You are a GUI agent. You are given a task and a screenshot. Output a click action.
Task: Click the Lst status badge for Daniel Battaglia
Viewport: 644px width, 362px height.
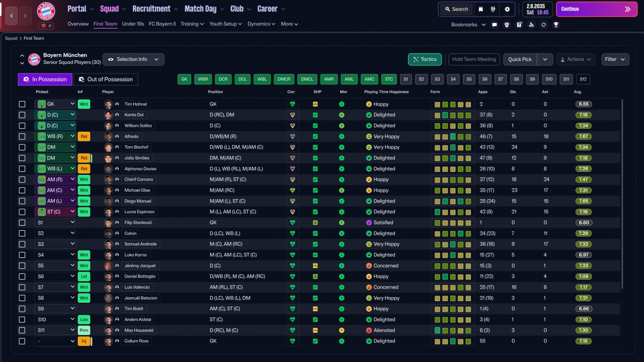84,277
